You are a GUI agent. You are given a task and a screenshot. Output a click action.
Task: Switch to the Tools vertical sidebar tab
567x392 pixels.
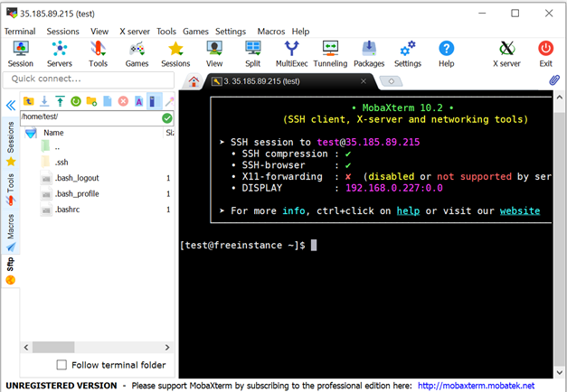coord(11,189)
